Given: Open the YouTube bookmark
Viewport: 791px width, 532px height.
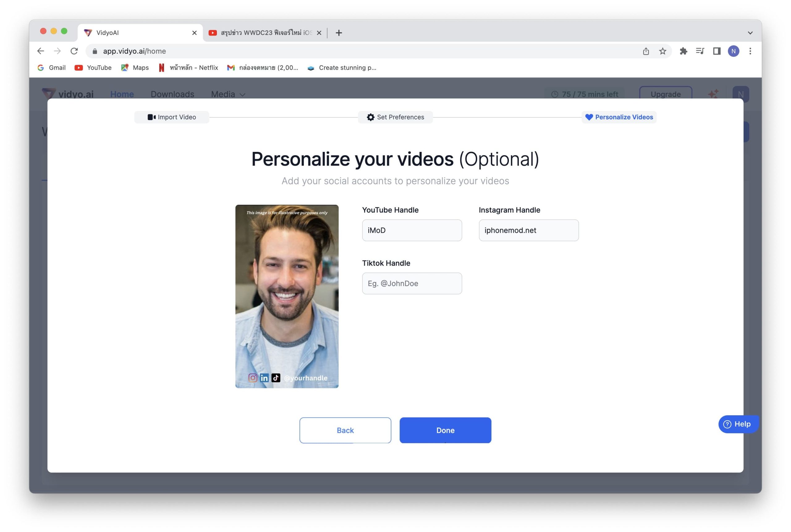Looking at the screenshot, I should point(93,68).
